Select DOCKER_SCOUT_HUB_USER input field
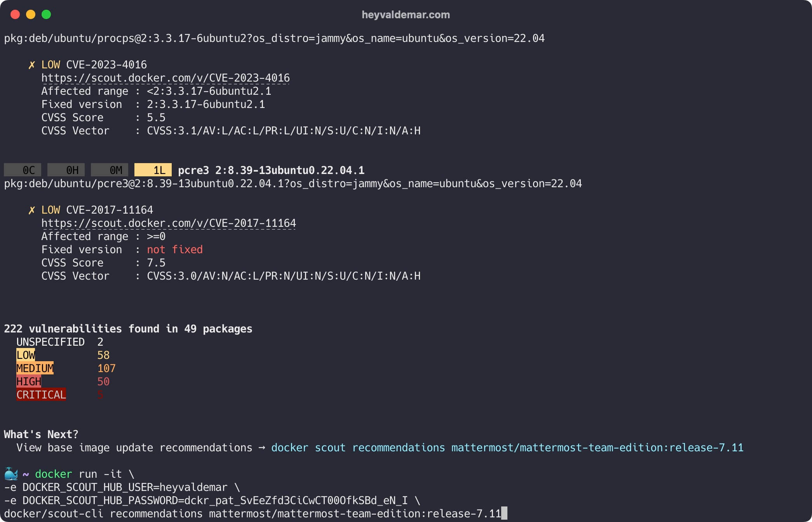This screenshot has height=522, width=812. coord(178,487)
